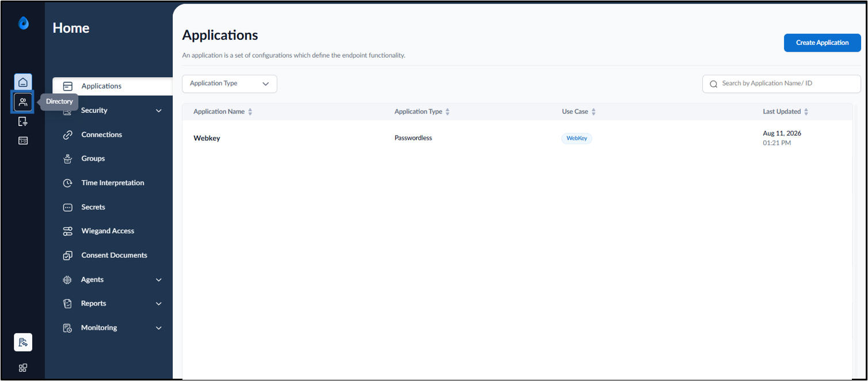Open the code window rail icon
The height and width of the screenshot is (381, 868).
23,140
